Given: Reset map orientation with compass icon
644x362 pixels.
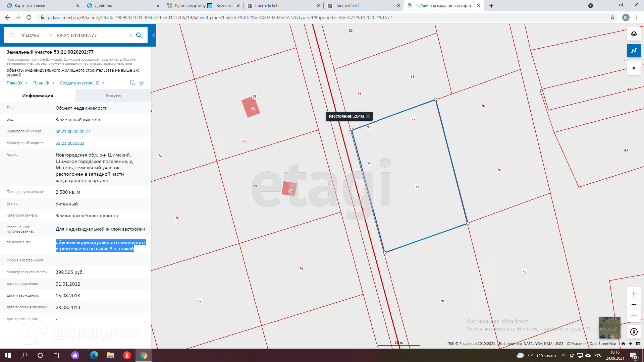Looking at the screenshot, I should [634, 332].
